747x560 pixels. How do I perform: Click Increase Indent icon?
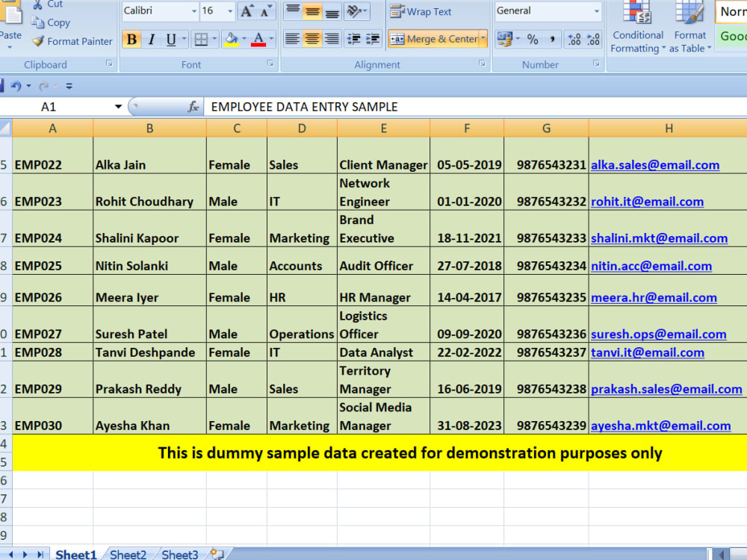coord(373,39)
